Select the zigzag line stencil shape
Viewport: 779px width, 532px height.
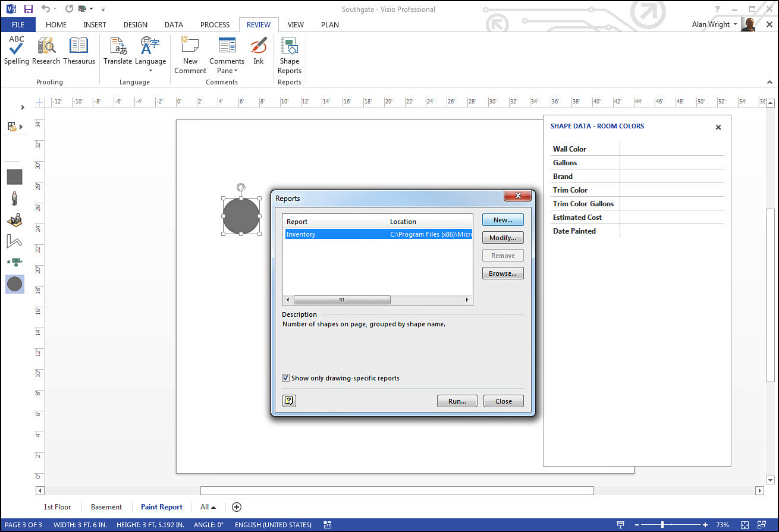tap(15, 241)
